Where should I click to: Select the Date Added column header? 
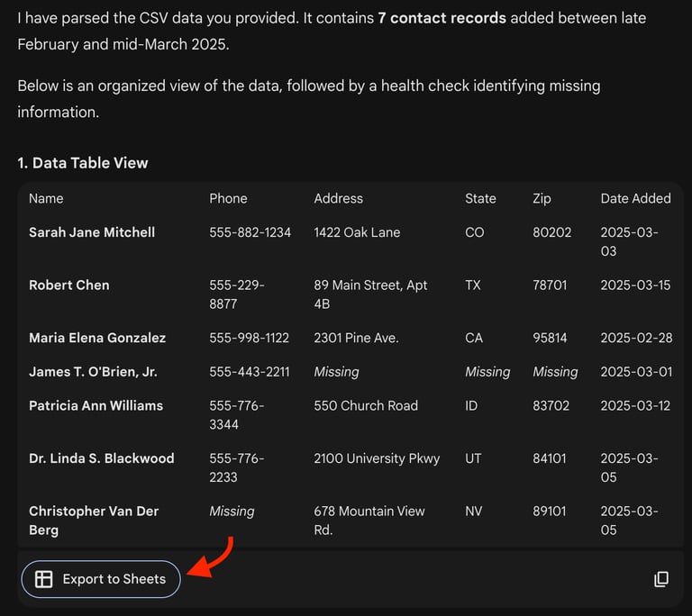click(x=635, y=198)
